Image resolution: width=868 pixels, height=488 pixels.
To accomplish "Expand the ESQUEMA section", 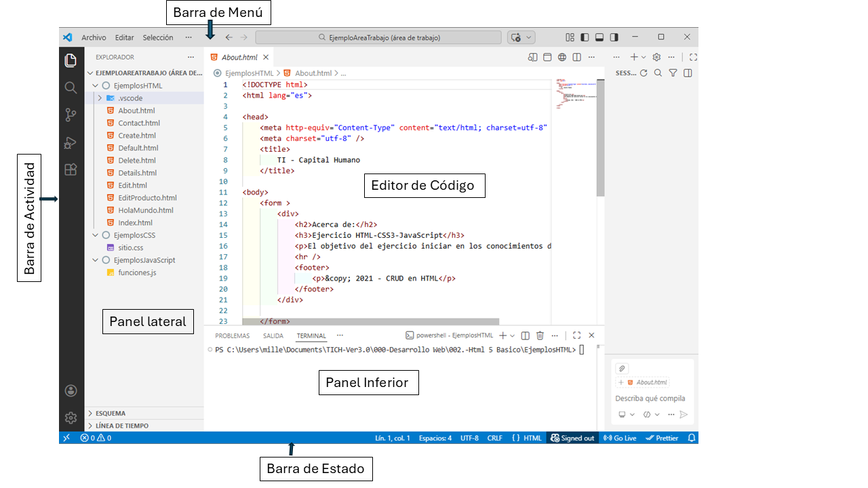I will 110,413.
